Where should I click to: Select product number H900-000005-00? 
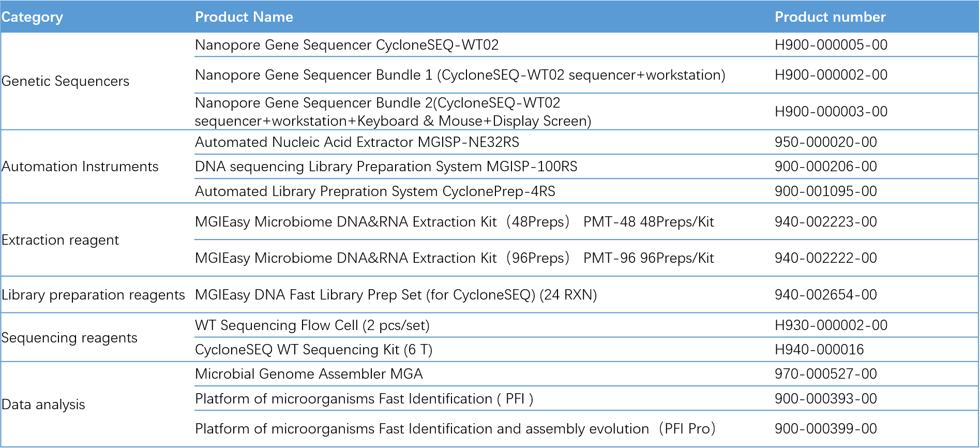pos(831,45)
